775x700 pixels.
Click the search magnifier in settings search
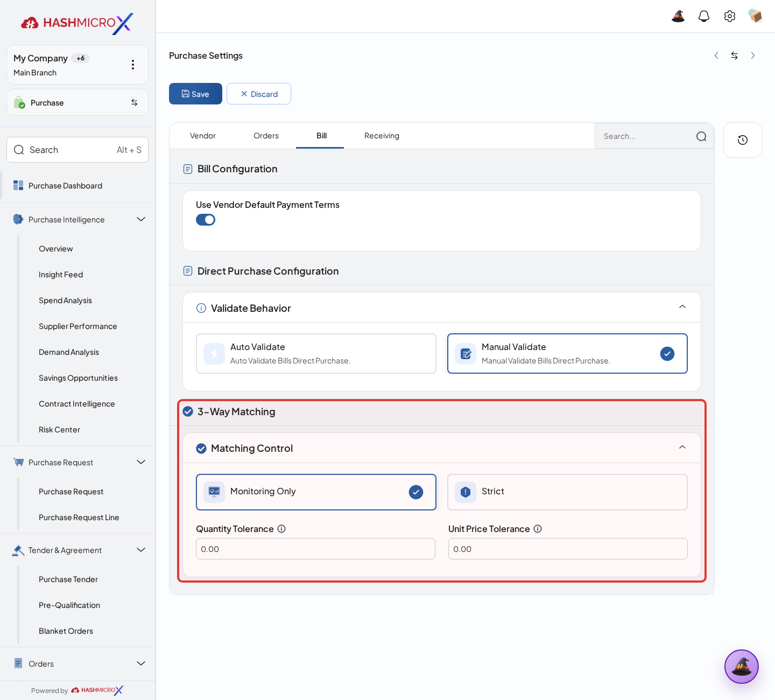click(x=701, y=136)
